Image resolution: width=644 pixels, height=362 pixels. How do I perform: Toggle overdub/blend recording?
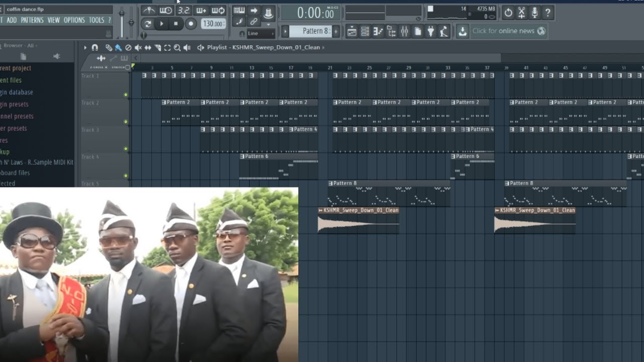[201, 11]
